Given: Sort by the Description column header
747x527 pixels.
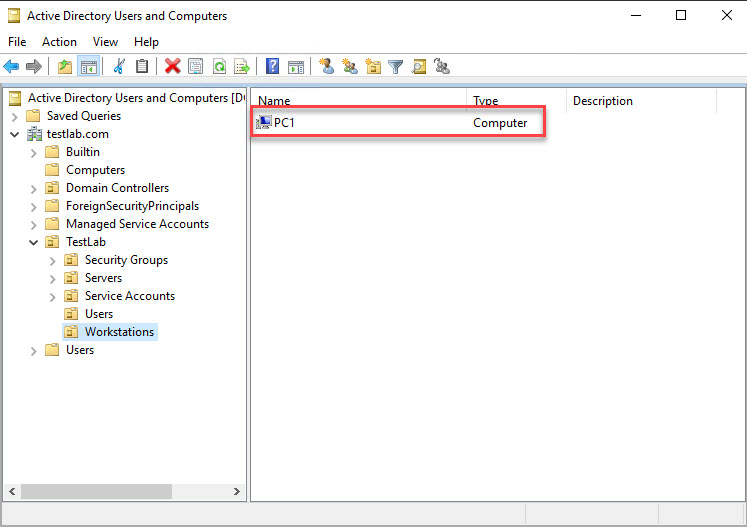Looking at the screenshot, I should click(641, 101).
